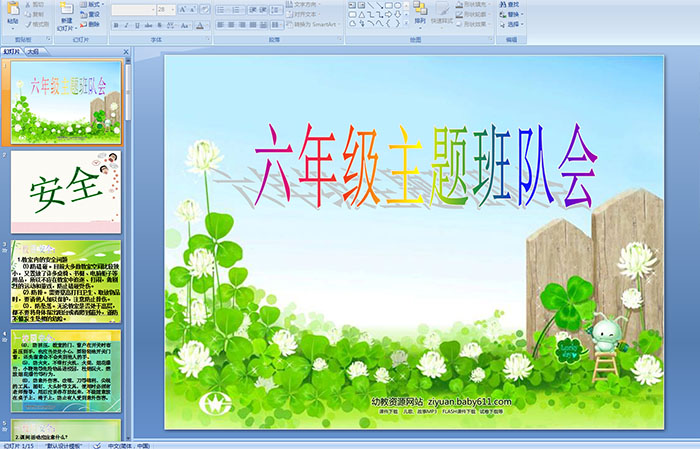Viewport: 700px width, 449px height.
Task: Select the Isosceles Triangle shape
Action: point(362,15)
